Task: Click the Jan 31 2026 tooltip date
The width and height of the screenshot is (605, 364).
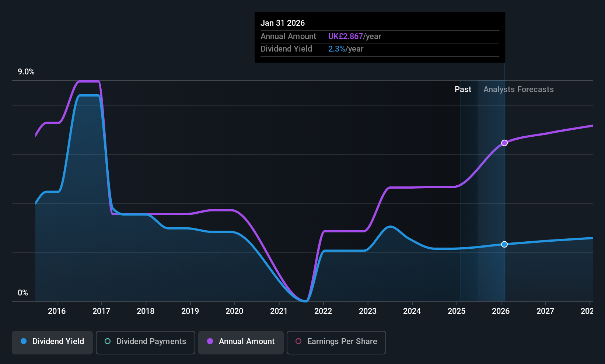Action: click(x=283, y=23)
